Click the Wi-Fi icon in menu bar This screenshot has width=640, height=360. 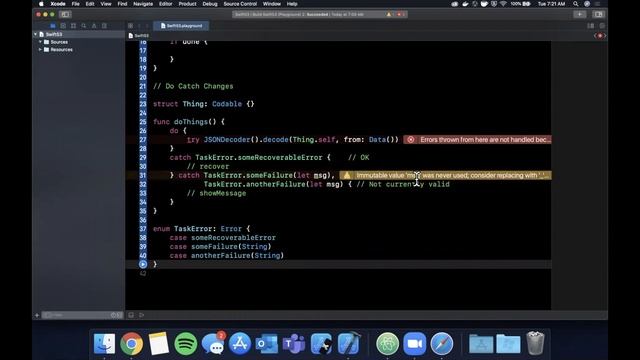[x=503, y=4]
